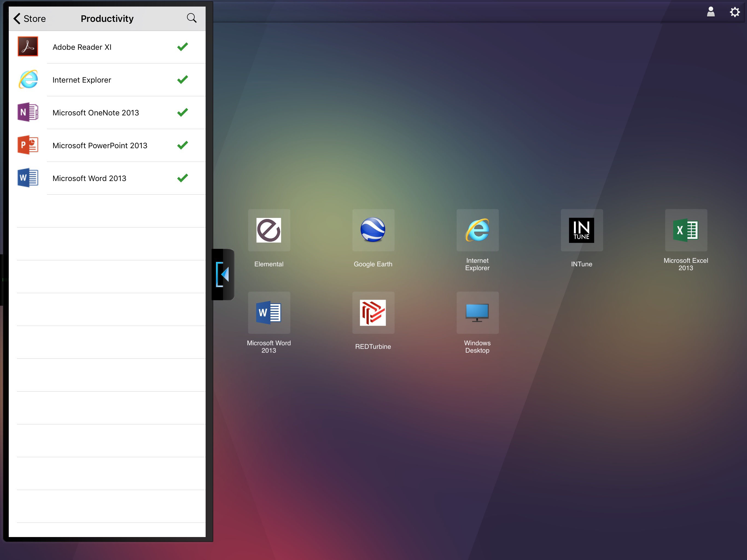The width and height of the screenshot is (747, 560).
Task: Collapse the Store side panel handle
Action: 223,274
